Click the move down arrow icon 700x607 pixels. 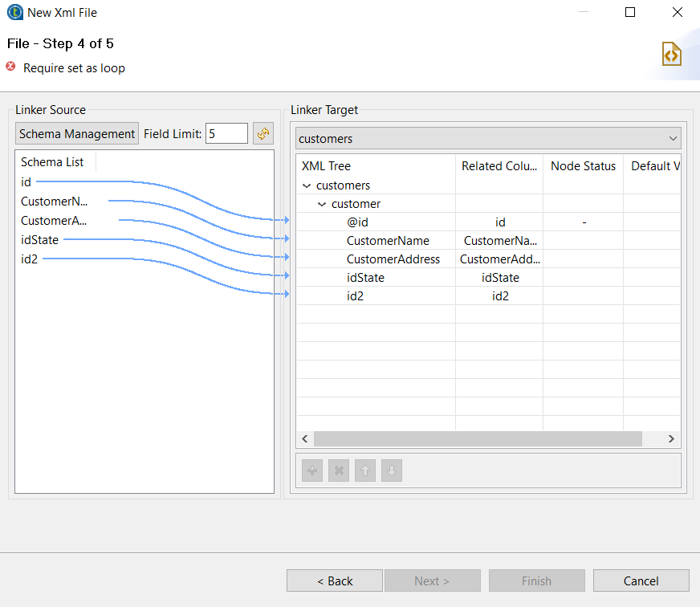click(392, 471)
